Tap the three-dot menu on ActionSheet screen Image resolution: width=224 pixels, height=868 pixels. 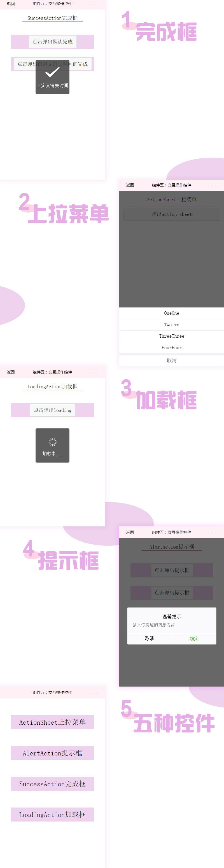pyautogui.click(x=214, y=185)
